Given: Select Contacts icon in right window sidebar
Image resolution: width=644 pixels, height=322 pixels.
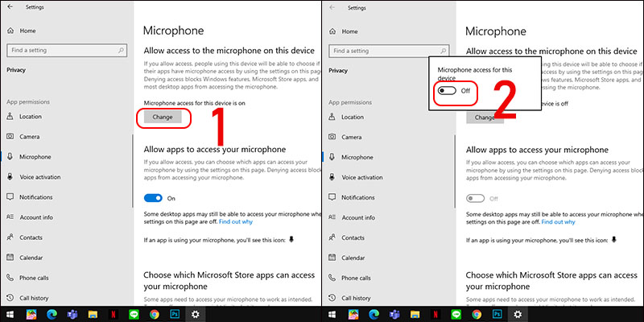Looking at the screenshot, I should 332,237.
